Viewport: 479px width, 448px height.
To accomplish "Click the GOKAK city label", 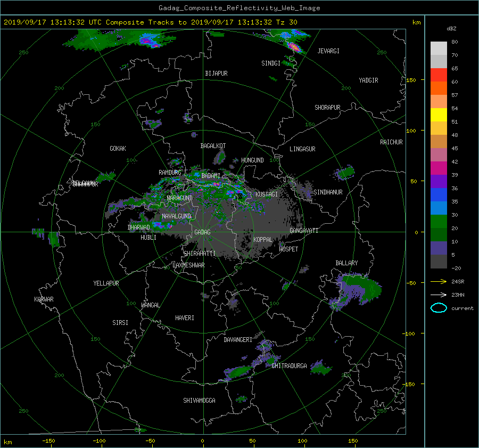I will 118,149.
